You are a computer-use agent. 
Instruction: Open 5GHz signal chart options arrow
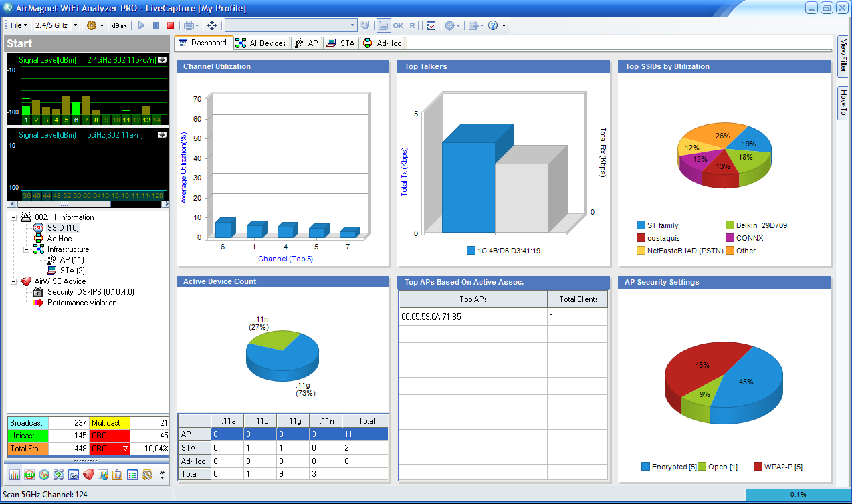pyautogui.click(x=162, y=134)
